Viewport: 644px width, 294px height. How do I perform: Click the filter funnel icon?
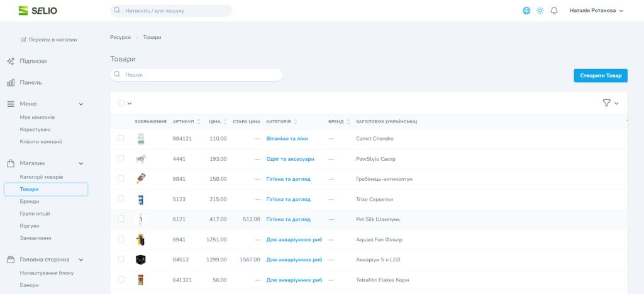(606, 103)
